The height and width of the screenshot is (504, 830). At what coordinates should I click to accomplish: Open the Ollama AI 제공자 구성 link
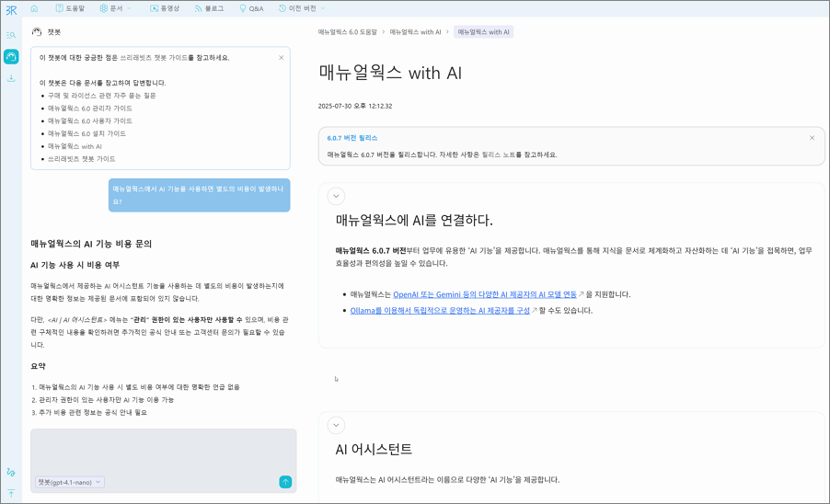tap(440, 311)
